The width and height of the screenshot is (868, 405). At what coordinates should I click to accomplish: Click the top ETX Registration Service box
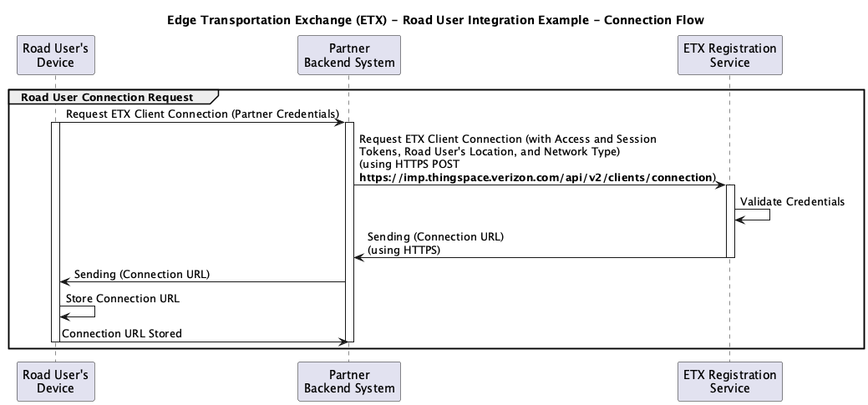point(729,55)
